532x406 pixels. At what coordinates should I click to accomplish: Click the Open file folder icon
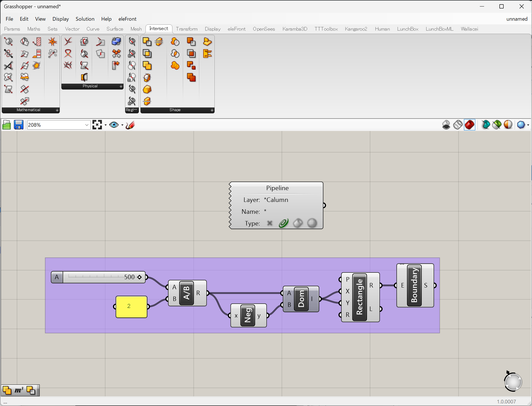7,125
